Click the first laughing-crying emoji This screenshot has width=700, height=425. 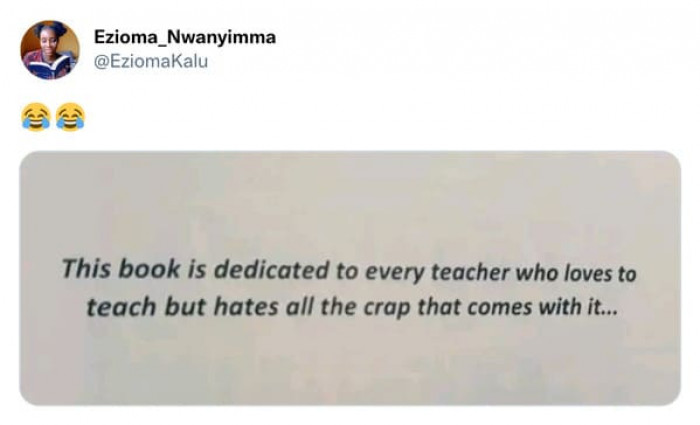[x=34, y=118]
